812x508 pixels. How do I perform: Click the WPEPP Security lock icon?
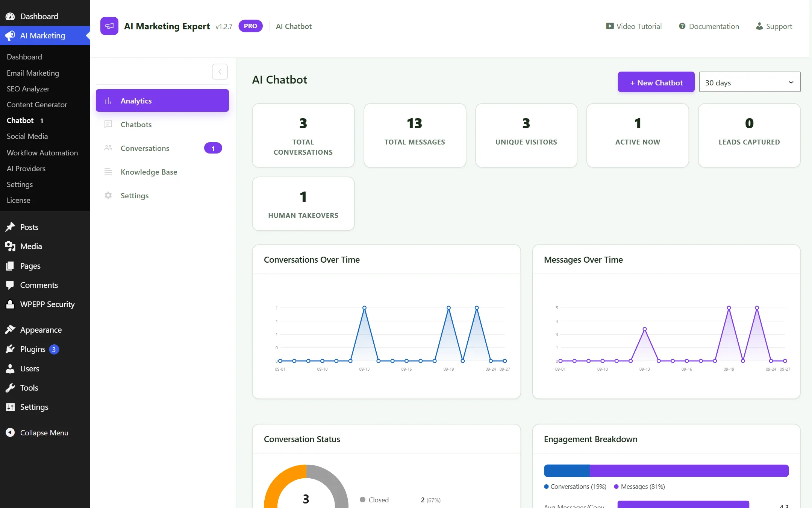(x=10, y=304)
